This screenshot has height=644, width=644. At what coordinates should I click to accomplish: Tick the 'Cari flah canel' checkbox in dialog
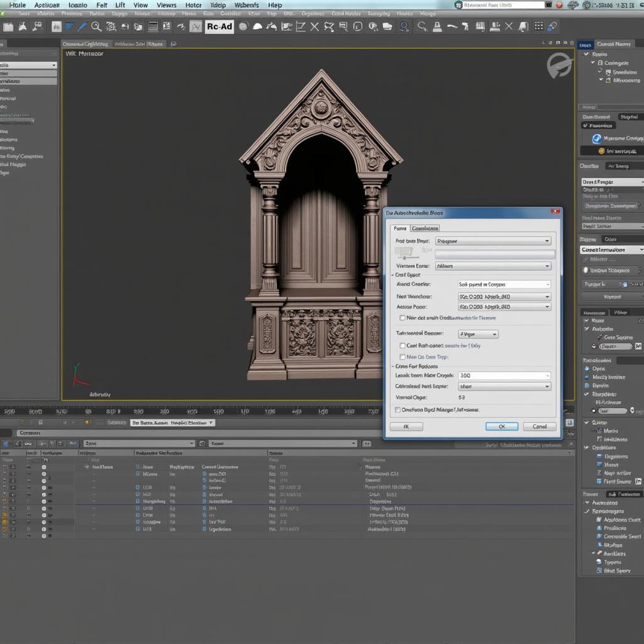click(x=402, y=346)
